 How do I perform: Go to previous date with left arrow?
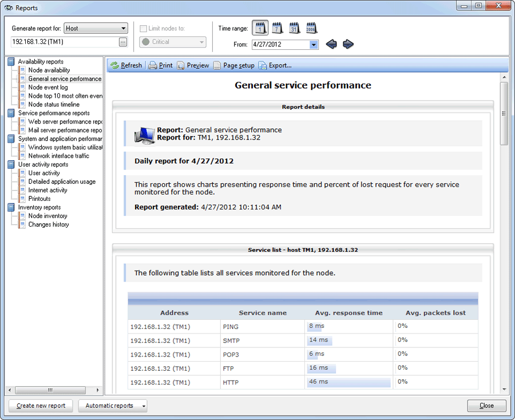[331, 44]
